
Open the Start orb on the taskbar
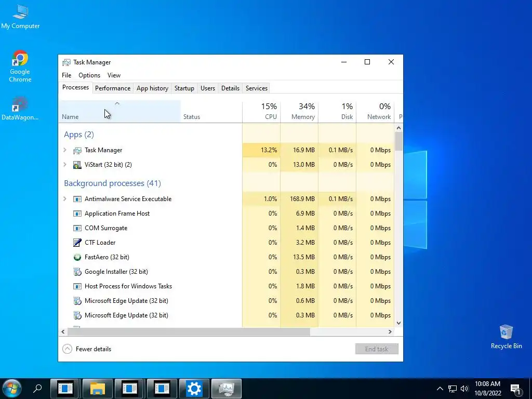click(x=12, y=389)
